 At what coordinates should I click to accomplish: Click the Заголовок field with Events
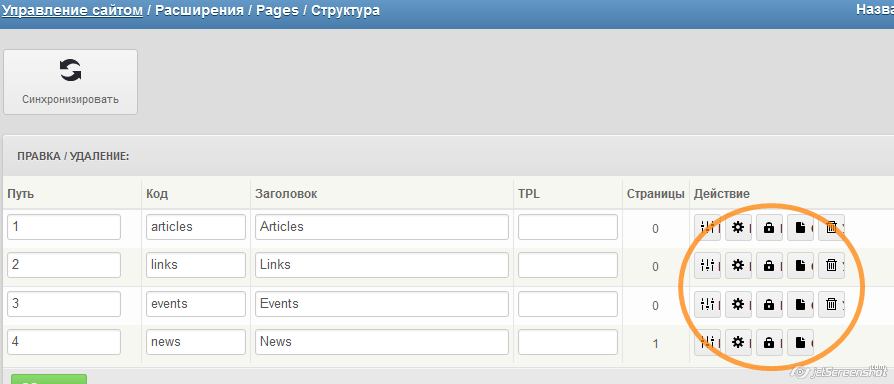[x=382, y=304]
